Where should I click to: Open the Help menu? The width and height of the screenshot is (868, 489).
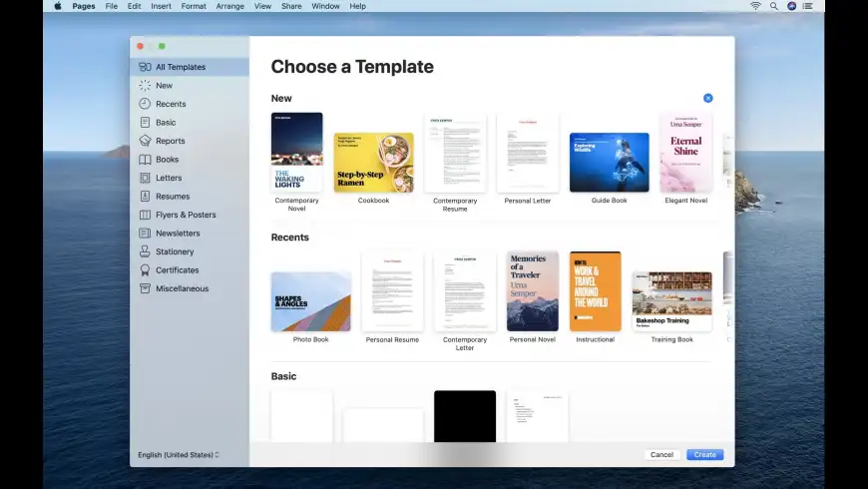(357, 6)
